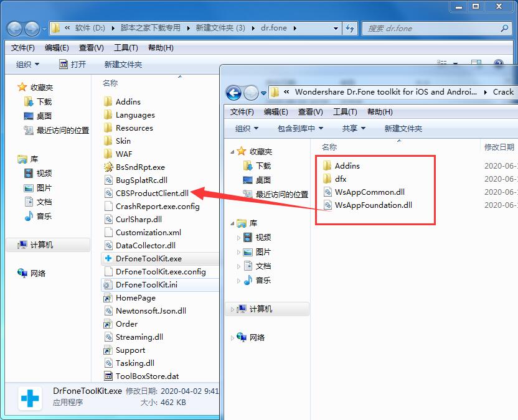This screenshot has width=518, height=420.
Task: Click the ToolBoxStore.dat file icon
Action: [x=108, y=376]
